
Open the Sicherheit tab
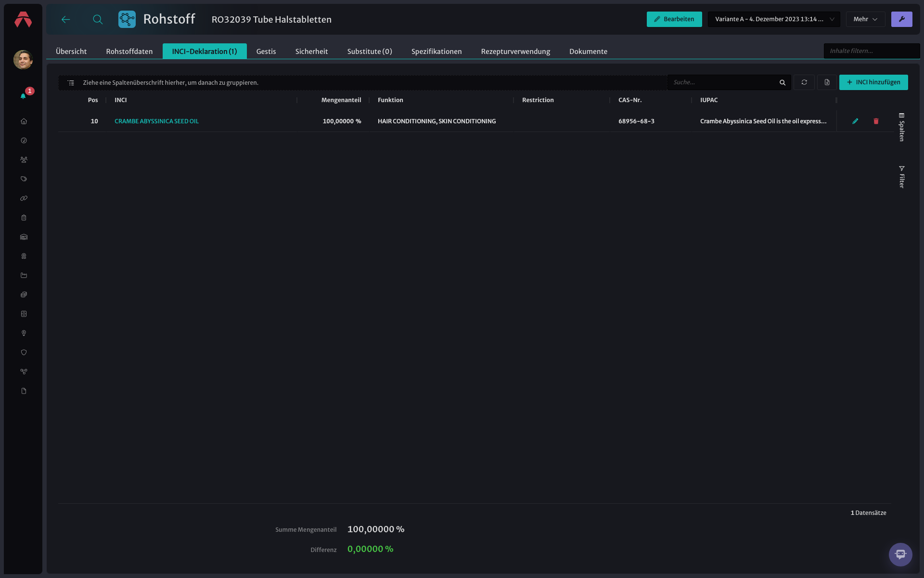click(311, 51)
